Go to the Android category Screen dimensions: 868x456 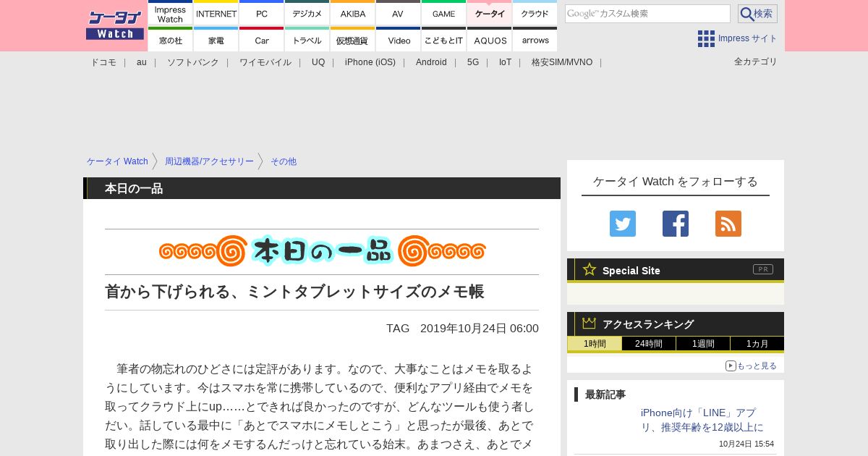point(431,62)
